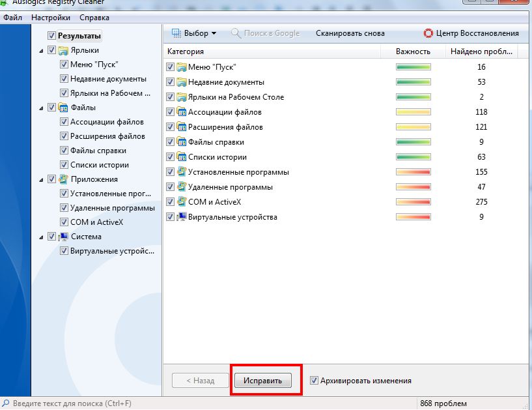Click 868 проблем in status bar
Screen dimensions: 532x410
click(x=443, y=403)
